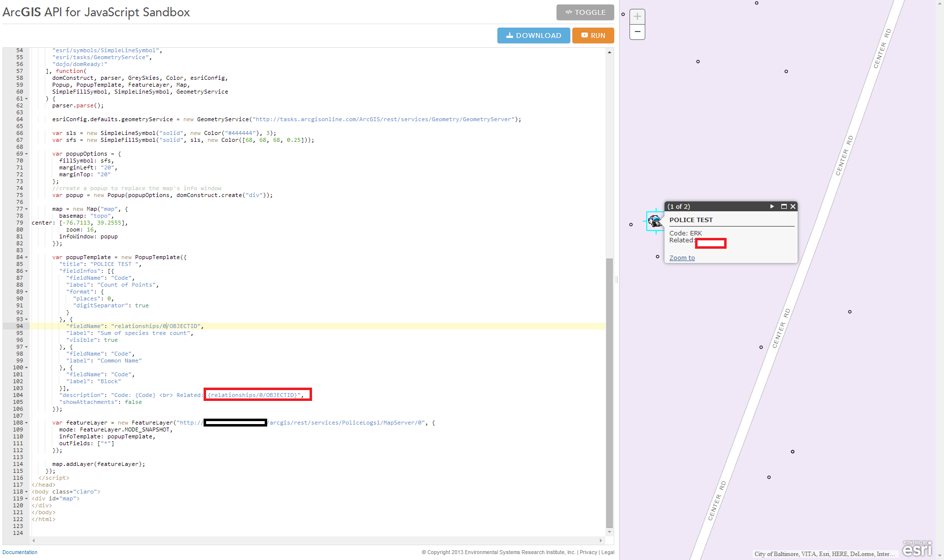Select the police car marker on map
944x560 pixels.
coord(655,221)
